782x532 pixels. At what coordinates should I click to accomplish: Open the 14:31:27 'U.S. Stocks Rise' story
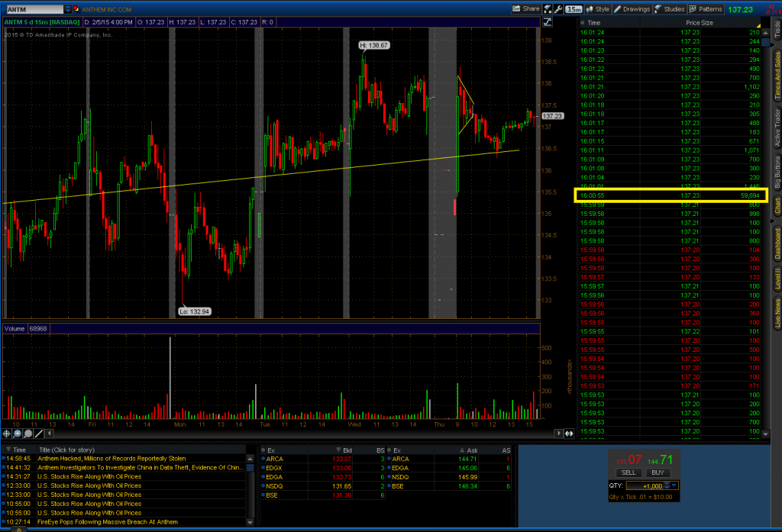coord(90,476)
